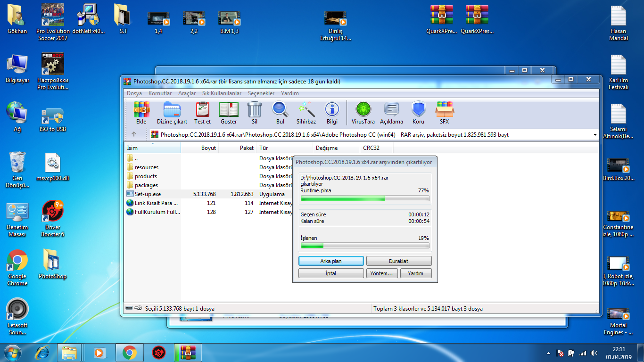
Task: Switch to WinRAR taskbar button
Action: (188, 352)
